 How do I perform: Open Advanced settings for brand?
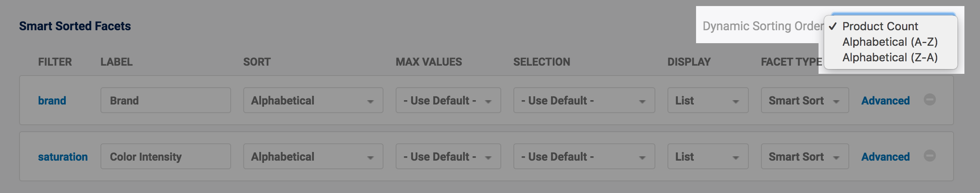(x=885, y=101)
